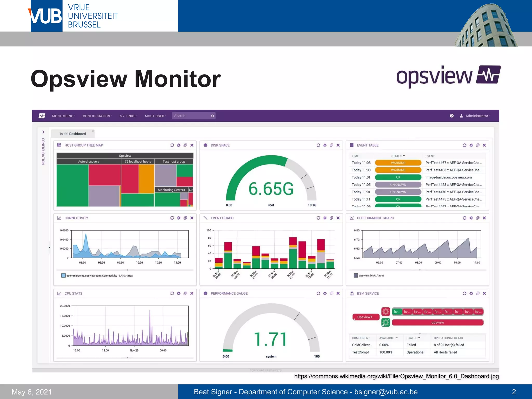Click the Opsview logo in navbar
The width and height of the screenshot is (532, 399).
[x=42, y=116]
